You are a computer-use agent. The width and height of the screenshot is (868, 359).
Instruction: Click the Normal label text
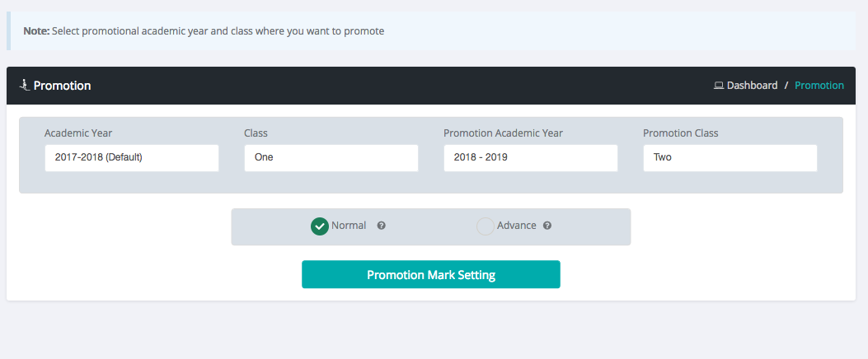coord(349,226)
